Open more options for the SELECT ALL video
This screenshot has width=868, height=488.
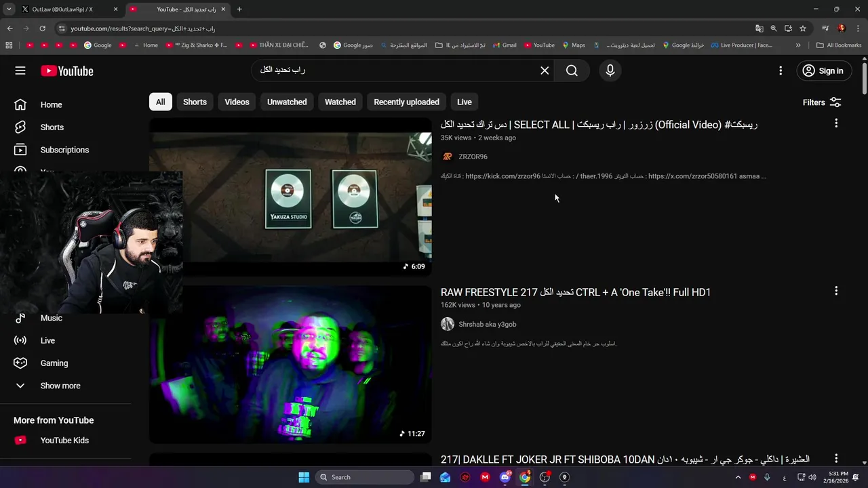click(x=836, y=123)
